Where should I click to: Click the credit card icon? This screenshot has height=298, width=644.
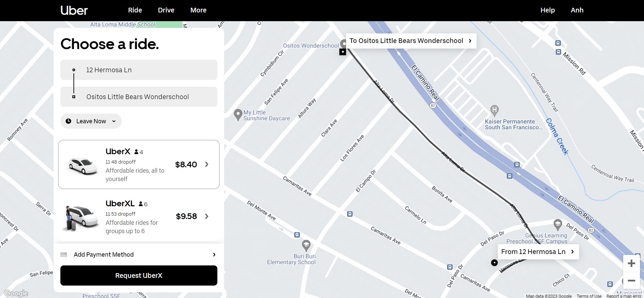64,255
